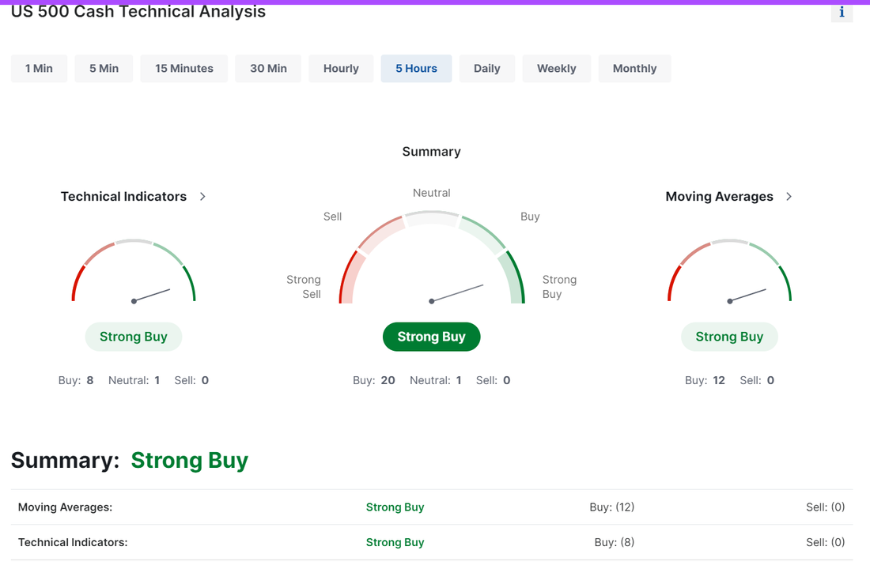The image size is (870, 588).
Task: Switch to the Daily timeframe
Action: pyautogui.click(x=486, y=68)
